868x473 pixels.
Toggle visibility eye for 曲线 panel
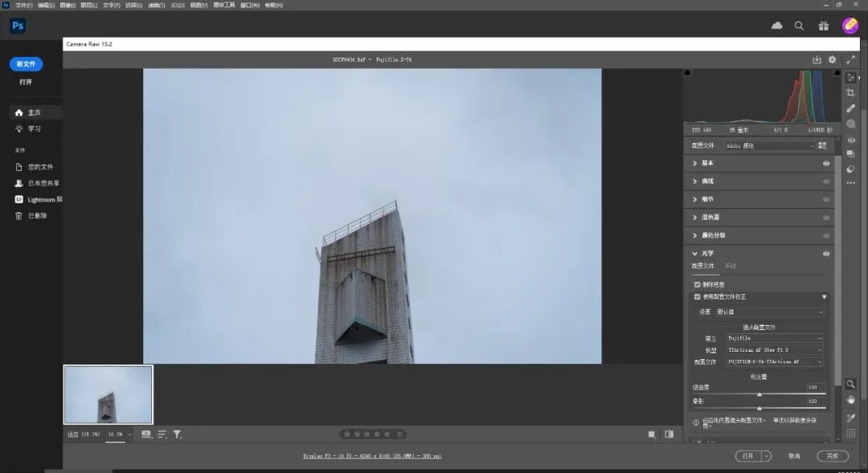click(x=826, y=181)
